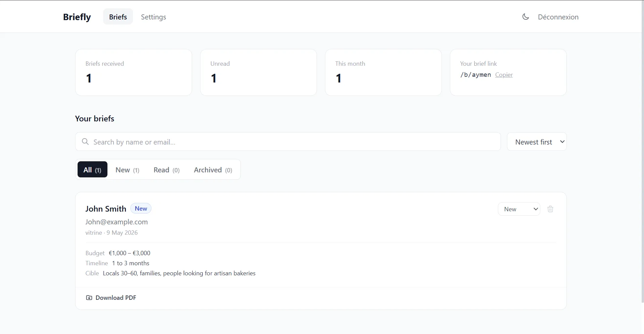Delete John Smith brief with trash icon

click(x=550, y=209)
